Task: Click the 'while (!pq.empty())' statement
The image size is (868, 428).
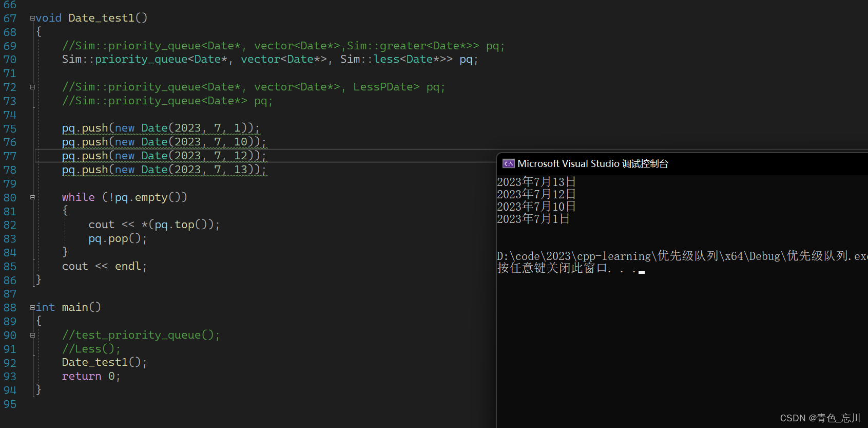Action: click(x=125, y=197)
